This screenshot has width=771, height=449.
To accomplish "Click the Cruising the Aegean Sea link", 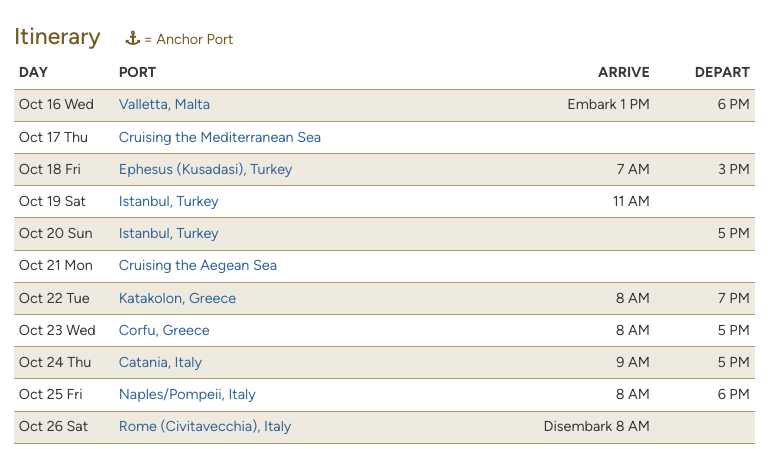I will click(197, 265).
